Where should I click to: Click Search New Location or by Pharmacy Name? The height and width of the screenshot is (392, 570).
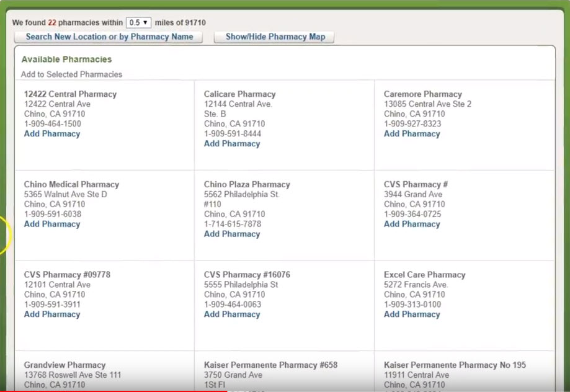point(109,37)
